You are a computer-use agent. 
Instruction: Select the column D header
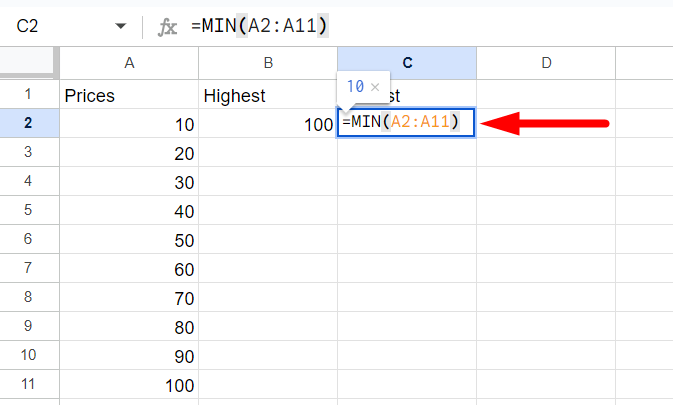point(546,63)
